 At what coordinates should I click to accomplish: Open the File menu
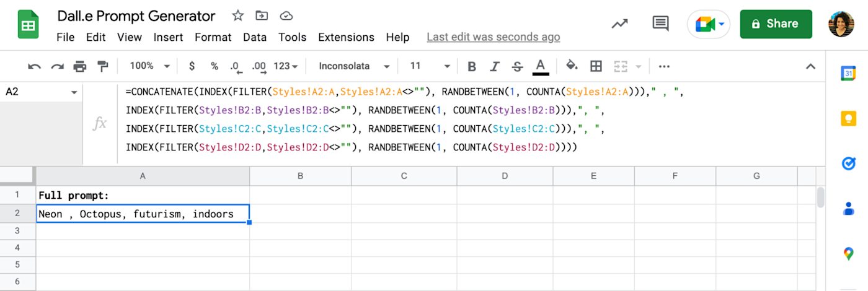pyautogui.click(x=65, y=37)
